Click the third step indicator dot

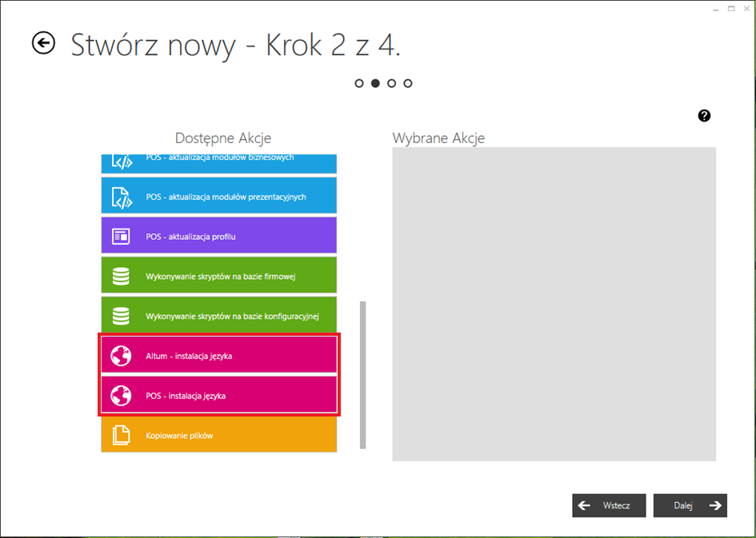tap(391, 83)
